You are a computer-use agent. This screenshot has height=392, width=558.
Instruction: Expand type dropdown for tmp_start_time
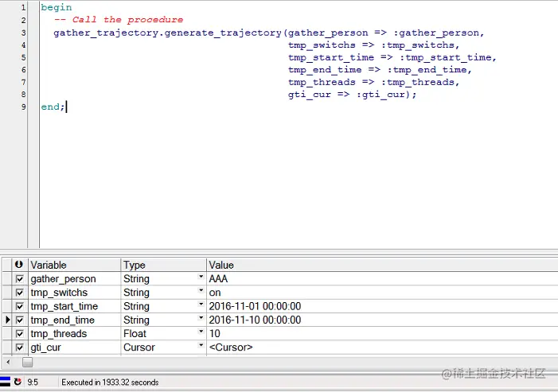point(201,305)
